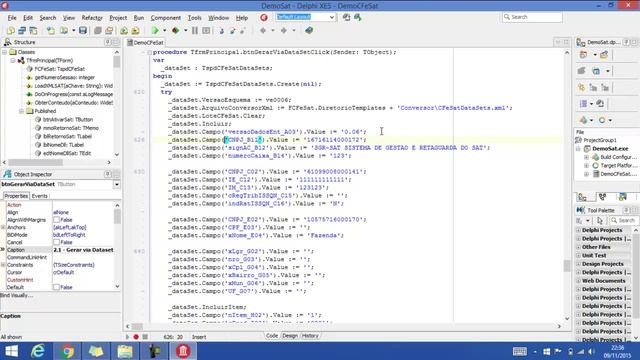Click the Back navigation arrow icon
Image resolution: width=640 pixels, height=360 pixels.
[x=263, y=31]
